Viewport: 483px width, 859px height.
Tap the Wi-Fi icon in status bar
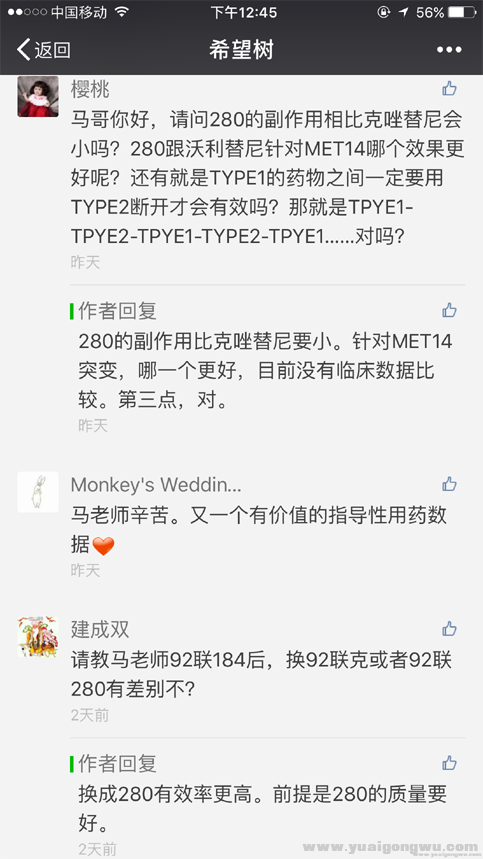pyautogui.click(x=122, y=12)
